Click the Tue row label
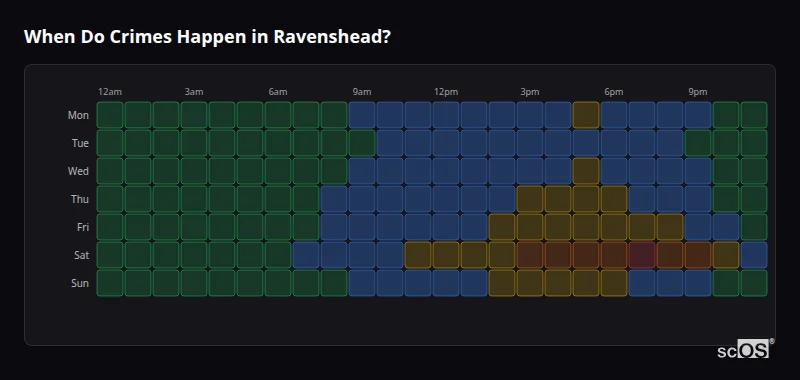 [80, 143]
